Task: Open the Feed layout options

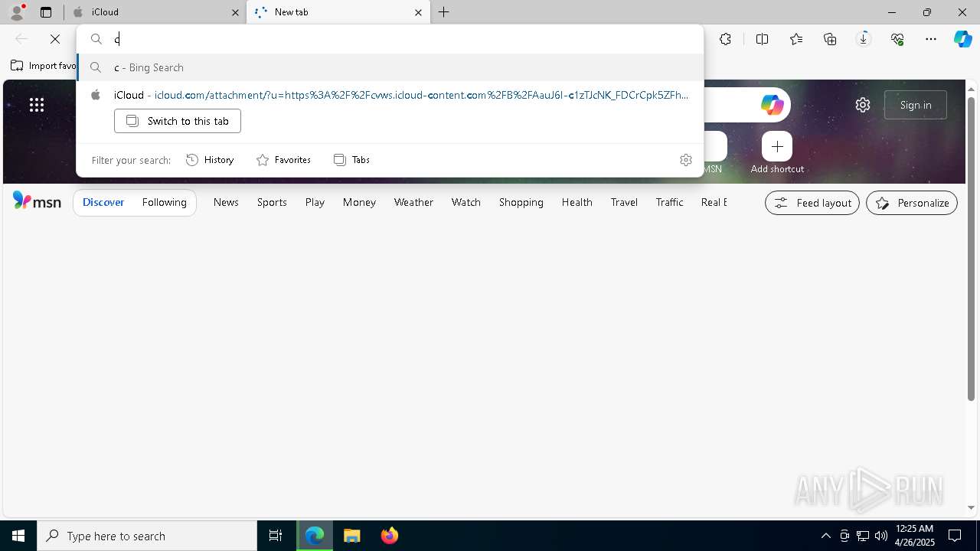Action: [812, 203]
